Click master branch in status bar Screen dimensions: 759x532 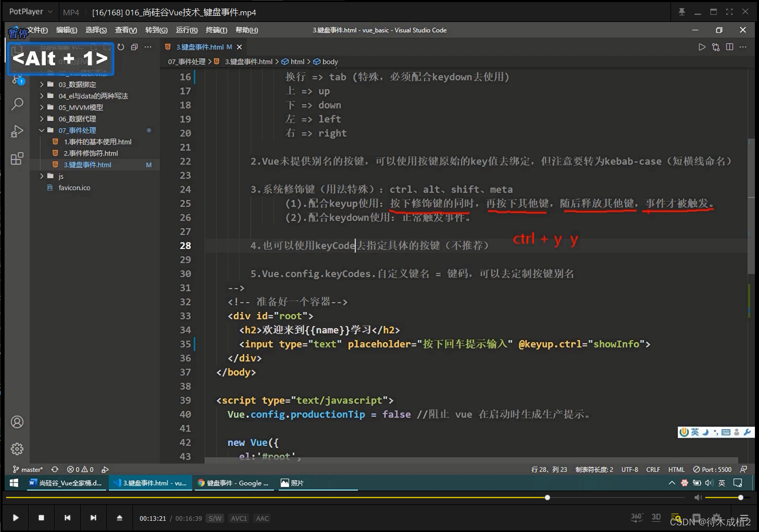[x=28, y=469]
